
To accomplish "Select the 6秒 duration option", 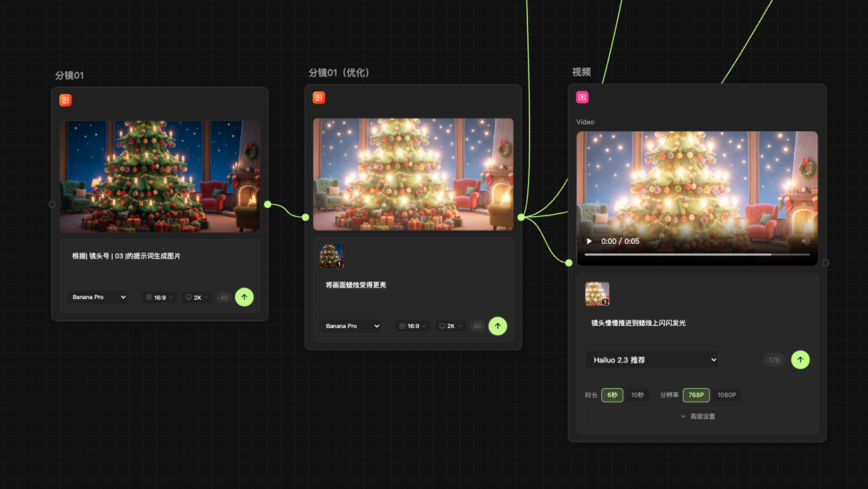I will click(x=612, y=395).
